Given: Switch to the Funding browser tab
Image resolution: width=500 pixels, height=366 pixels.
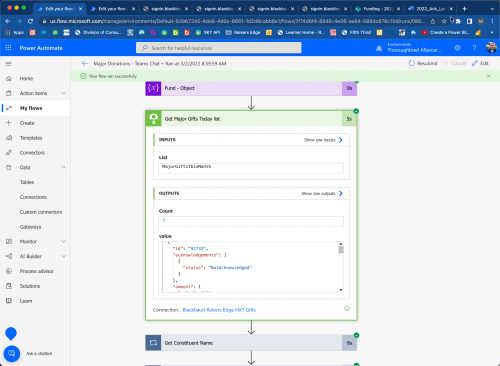Looking at the screenshot, I should [x=378, y=9].
